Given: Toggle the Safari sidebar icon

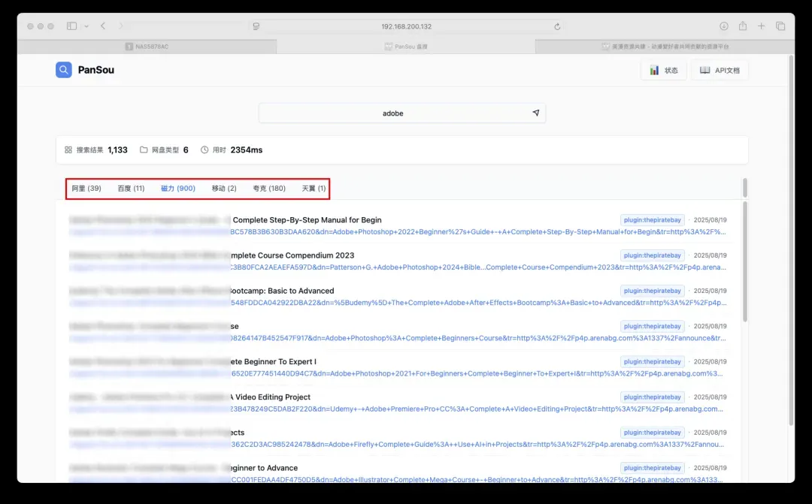Looking at the screenshot, I should [71, 26].
